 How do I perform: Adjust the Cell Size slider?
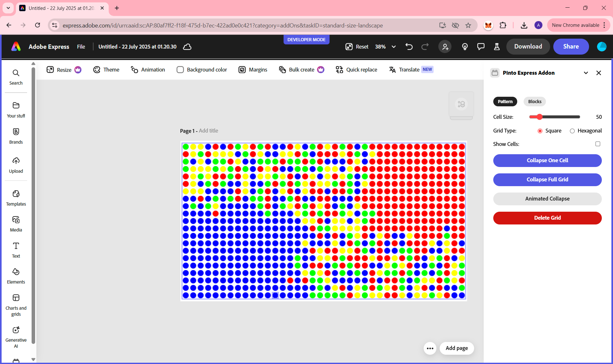(540, 117)
